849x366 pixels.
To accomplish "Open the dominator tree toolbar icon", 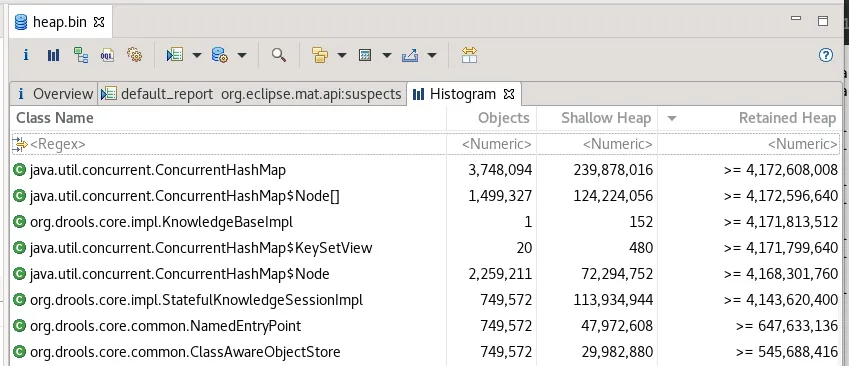I will (81, 55).
